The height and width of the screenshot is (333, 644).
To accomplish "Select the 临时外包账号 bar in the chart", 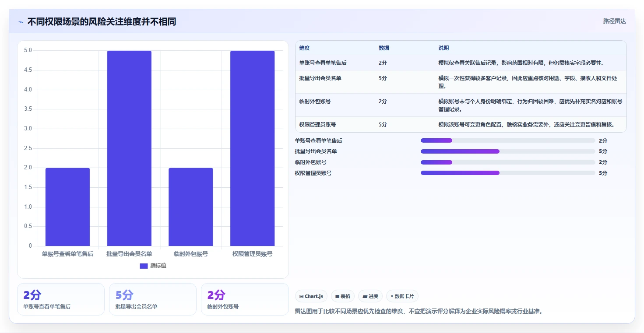I will click(191, 207).
